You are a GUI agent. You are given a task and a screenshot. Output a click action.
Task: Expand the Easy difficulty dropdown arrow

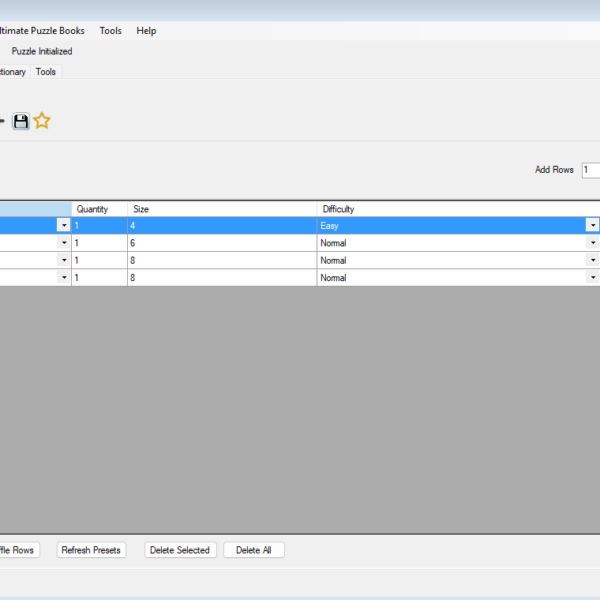click(x=592, y=226)
